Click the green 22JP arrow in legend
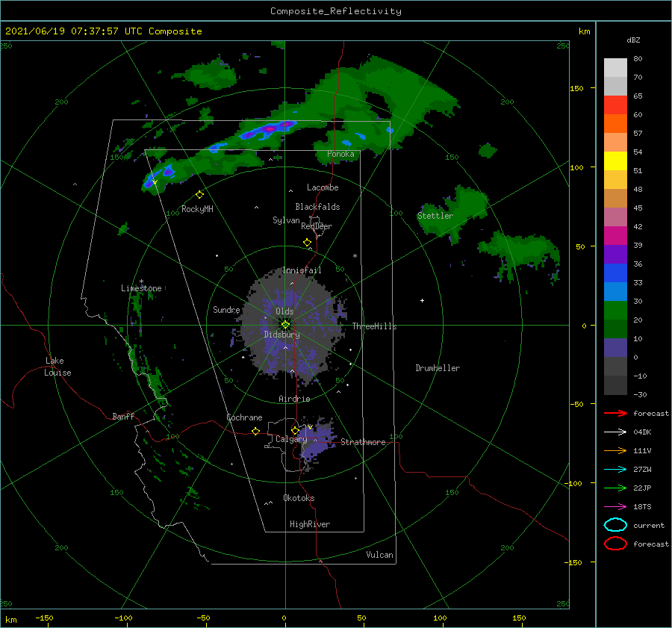This screenshot has height=628, width=672. click(615, 488)
